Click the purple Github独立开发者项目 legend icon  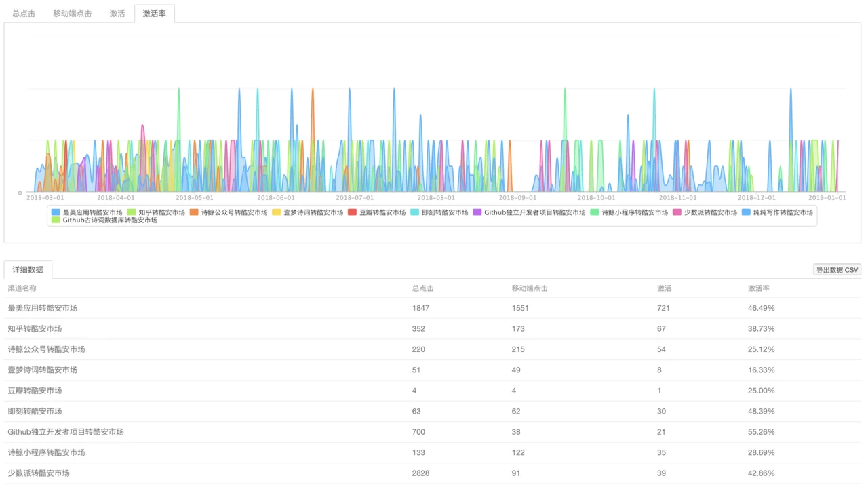coord(477,212)
